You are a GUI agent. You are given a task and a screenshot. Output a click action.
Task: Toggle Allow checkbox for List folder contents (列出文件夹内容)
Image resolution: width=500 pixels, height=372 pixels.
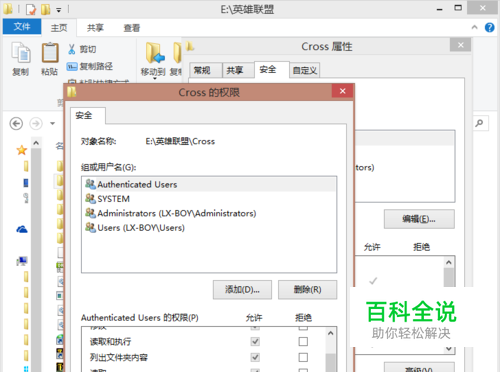[255, 357]
